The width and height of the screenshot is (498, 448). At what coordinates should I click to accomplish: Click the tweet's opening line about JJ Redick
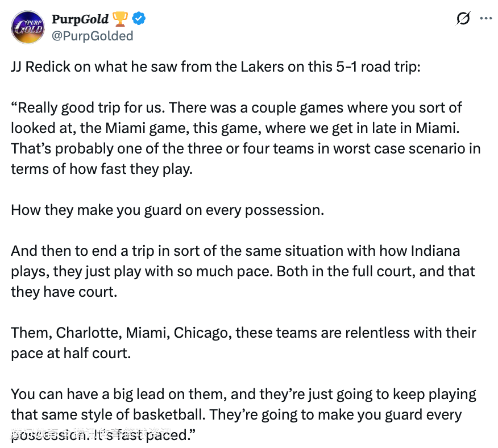pyautogui.click(x=216, y=66)
